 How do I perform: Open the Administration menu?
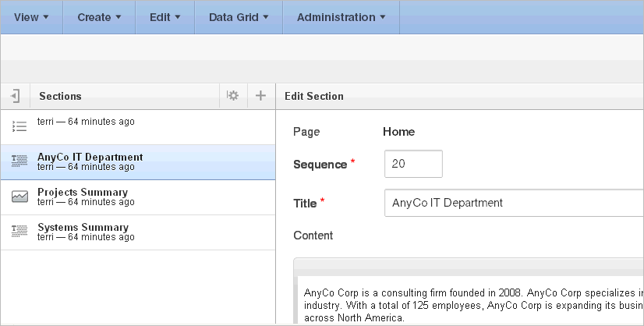(x=341, y=17)
